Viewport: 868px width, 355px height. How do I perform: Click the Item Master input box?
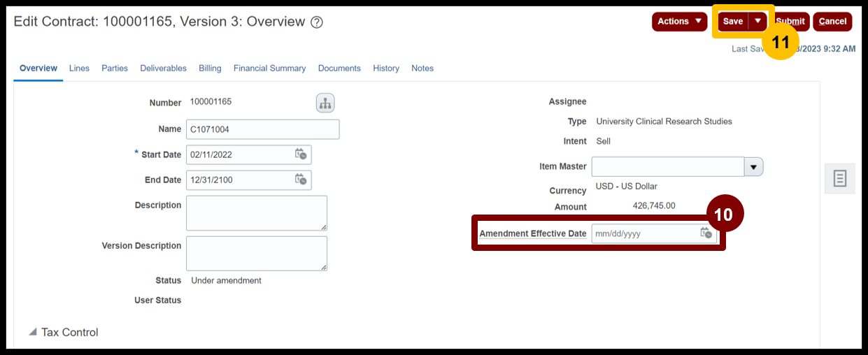tap(668, 167)
